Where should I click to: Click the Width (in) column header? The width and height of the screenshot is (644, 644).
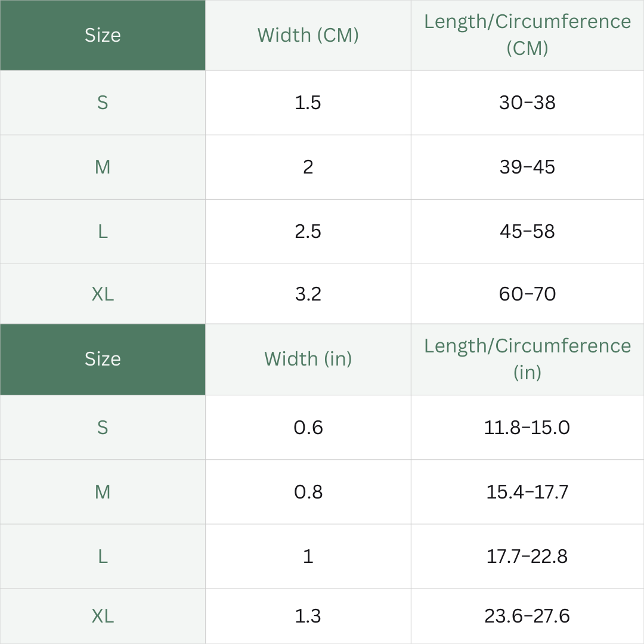click(308, 360)
